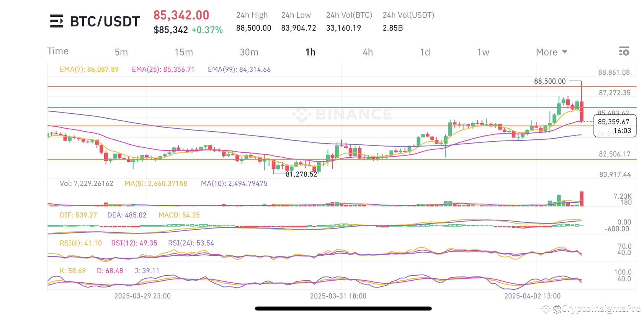
Task: Click the 2025-04-02 13:00 time label
Action: point(532,296)
